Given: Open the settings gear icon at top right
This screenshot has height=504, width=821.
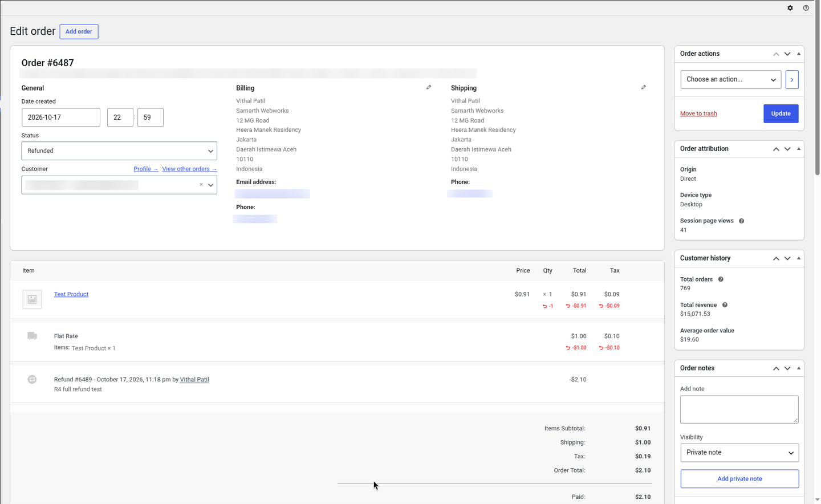Looking at the screenshot, I should tap(790, 8).
